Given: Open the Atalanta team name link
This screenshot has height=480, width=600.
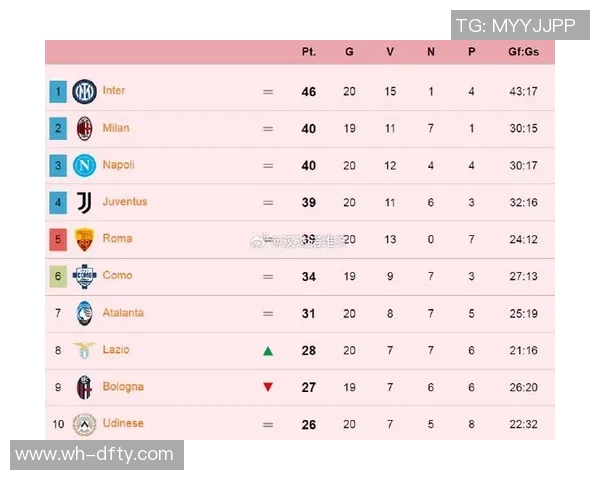Looking at the screenshot, I should (123, 313).
